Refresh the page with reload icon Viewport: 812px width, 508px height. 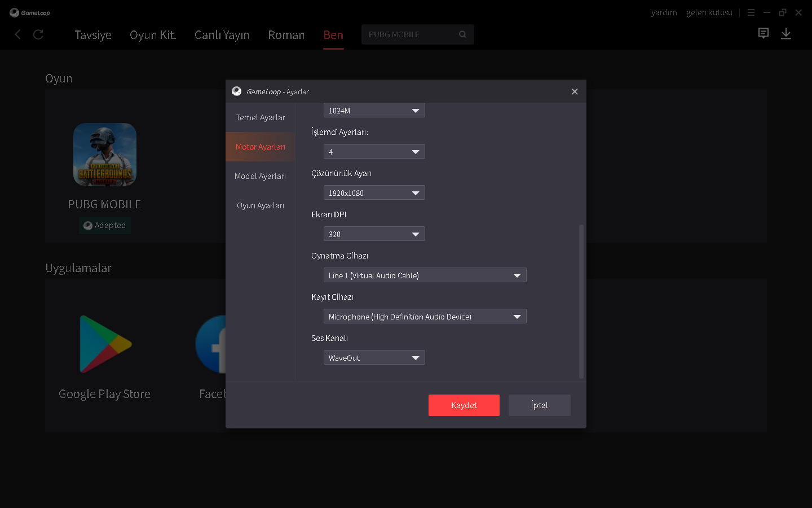[x=38, y=34]
